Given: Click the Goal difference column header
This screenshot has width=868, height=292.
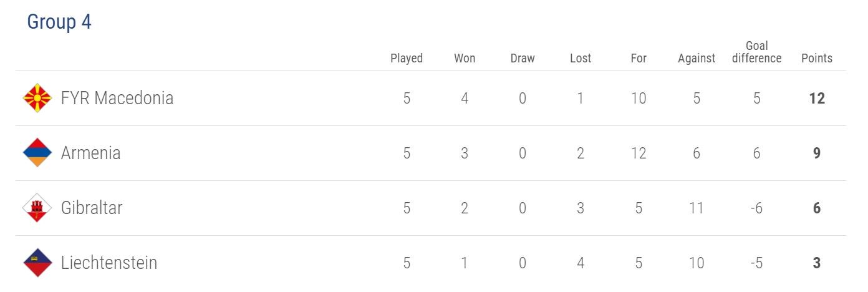Looking at the screenshot, I should (756, 52).
